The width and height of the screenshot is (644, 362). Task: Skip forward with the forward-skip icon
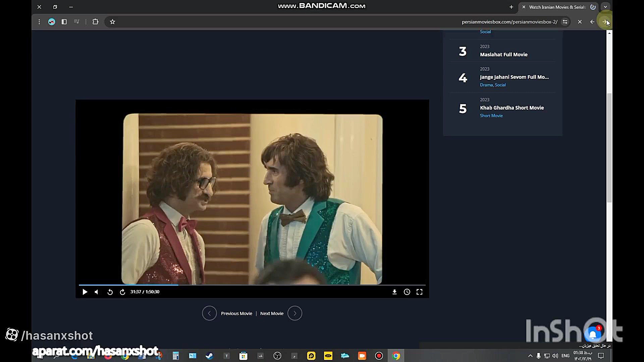click(122, 292)
